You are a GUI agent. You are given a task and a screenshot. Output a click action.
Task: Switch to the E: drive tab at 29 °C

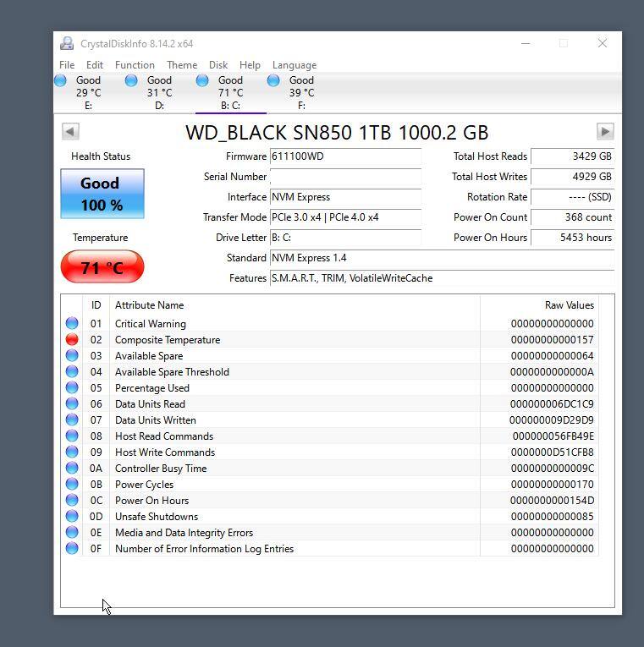[89, 92]
